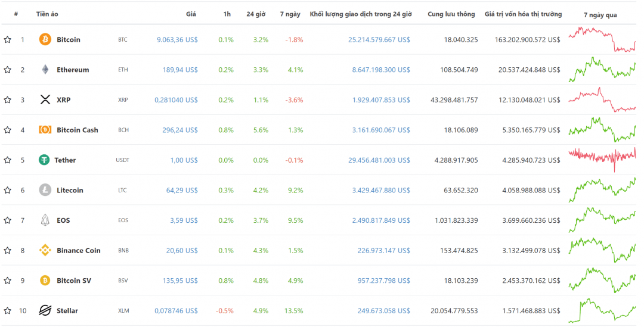Toggle Bitcoin SV favorite star
The height and width of the screenshot is (327, 644).
coord(7,280)
